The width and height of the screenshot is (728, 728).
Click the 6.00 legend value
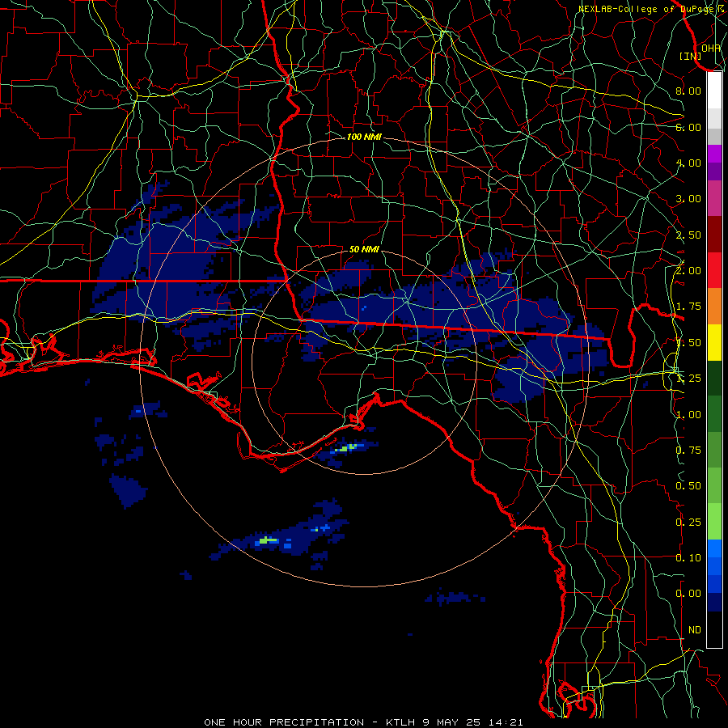tap(688, 127)
